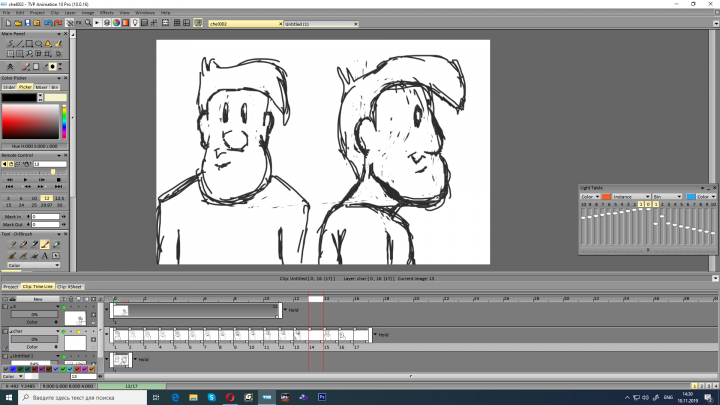
Task: Toggle the blue layer color group checkbox
Action: pyautogui.click(x=13, y=369)
